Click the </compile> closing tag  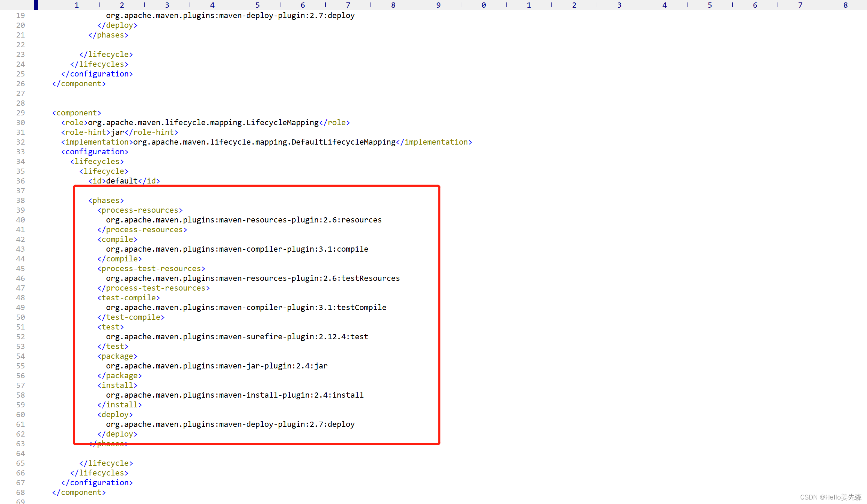120,259
